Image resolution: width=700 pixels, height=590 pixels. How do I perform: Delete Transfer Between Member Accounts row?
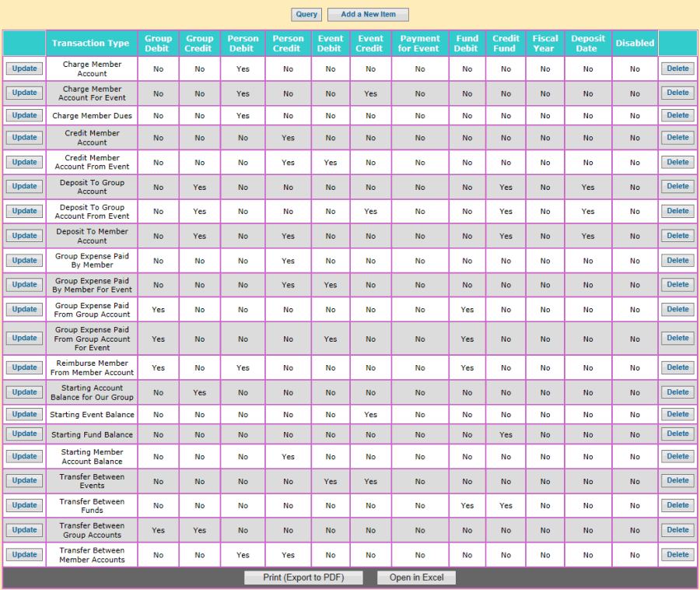click(x=677, y=554)
